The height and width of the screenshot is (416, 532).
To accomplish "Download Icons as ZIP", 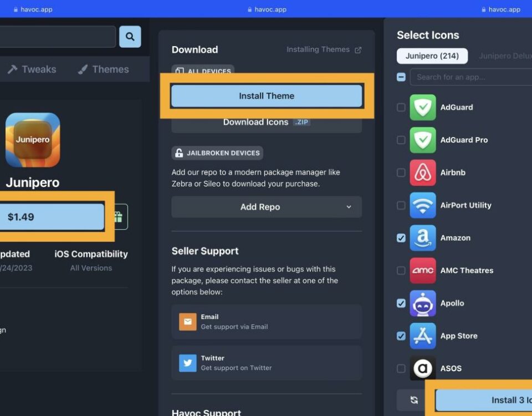I will (267, 123).
